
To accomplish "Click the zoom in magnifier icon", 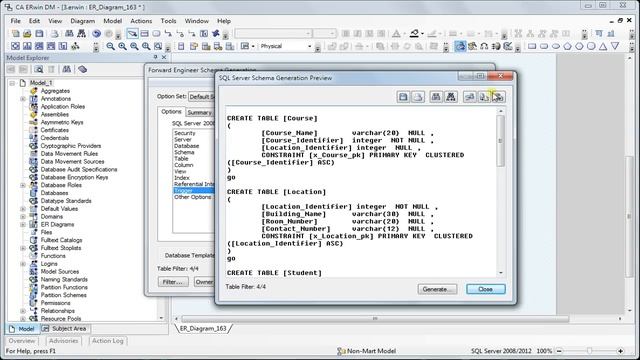I will coord(122,46).
